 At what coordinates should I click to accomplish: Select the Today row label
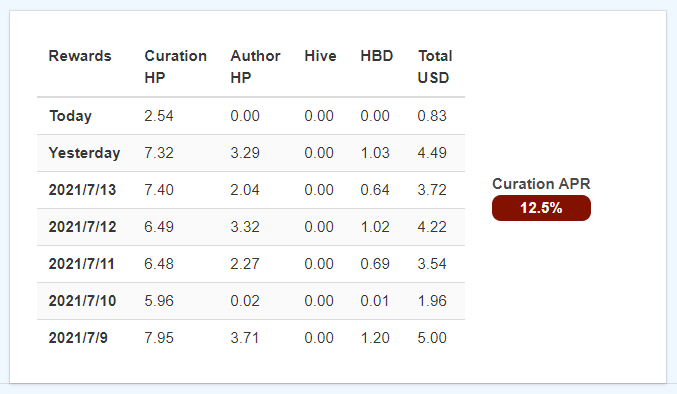click(70, 116)
